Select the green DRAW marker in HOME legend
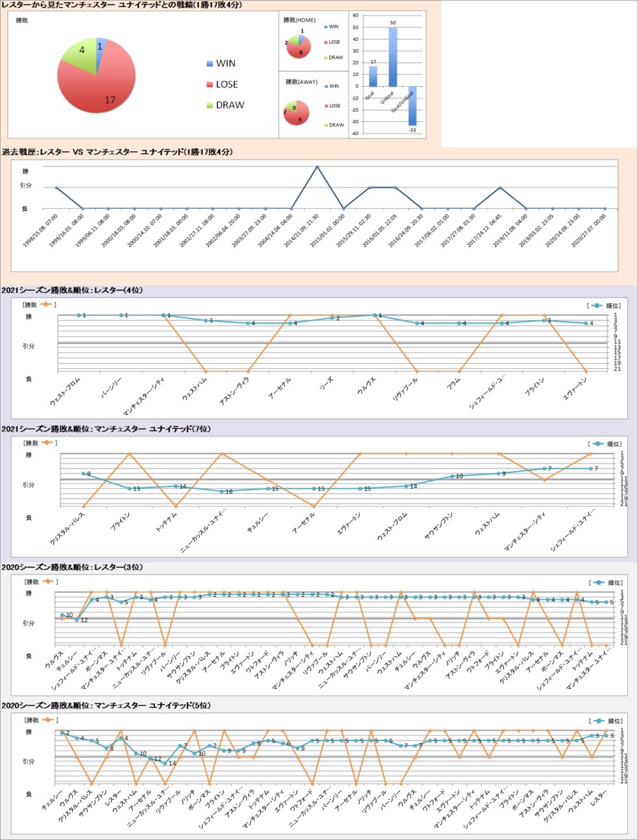638x840 pixels. coord(325,58)
